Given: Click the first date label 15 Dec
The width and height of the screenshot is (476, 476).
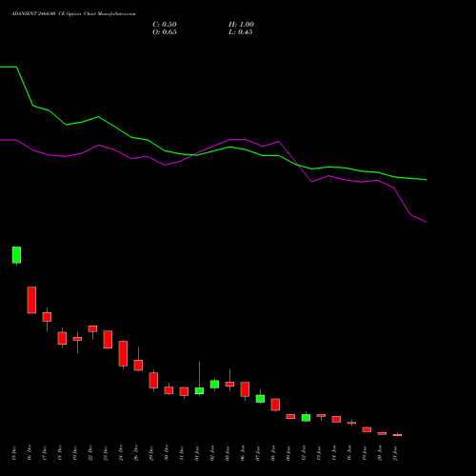Looking at the screenshot, I should [13, 453].
